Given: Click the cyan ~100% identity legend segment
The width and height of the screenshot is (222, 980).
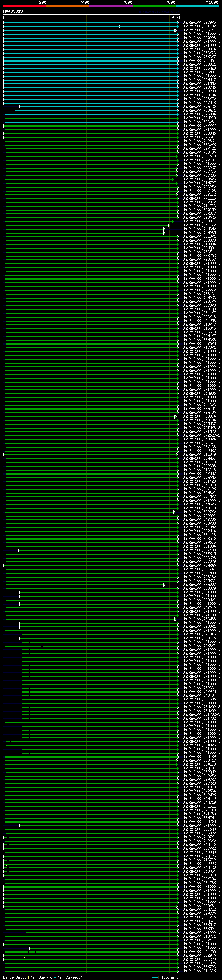Looking at the screenshot, I should click(x=197, y=6).
